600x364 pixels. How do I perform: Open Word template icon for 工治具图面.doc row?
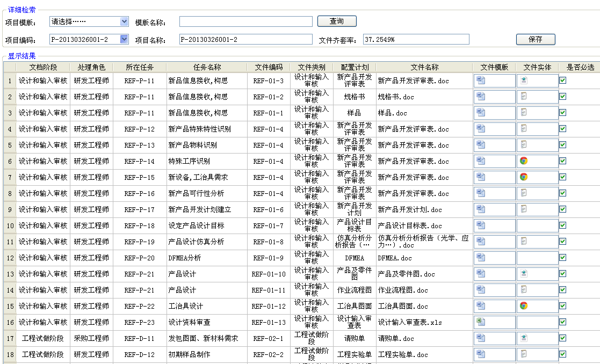coord(481,305)
